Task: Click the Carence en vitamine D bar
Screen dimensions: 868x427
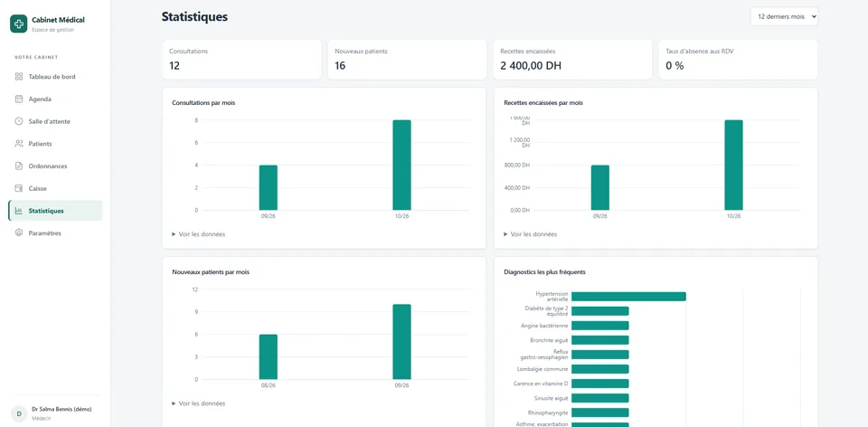Action: click(x=600, y=384)
